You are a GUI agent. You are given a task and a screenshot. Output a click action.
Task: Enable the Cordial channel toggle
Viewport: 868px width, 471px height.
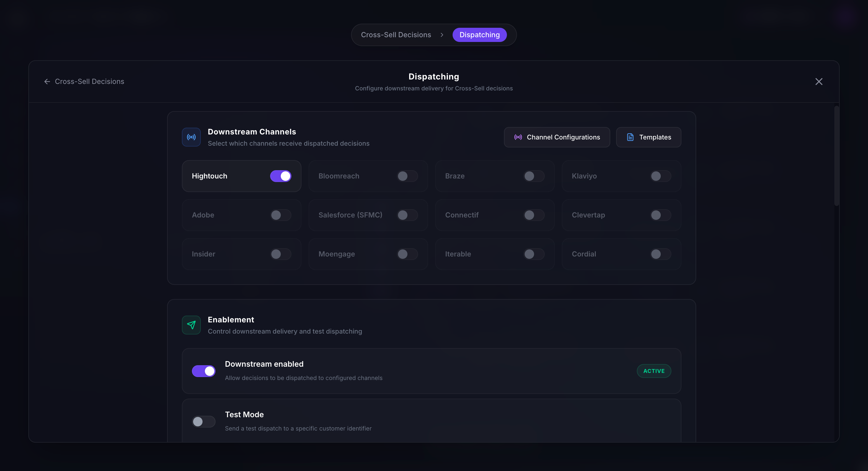tap(660, 254)
